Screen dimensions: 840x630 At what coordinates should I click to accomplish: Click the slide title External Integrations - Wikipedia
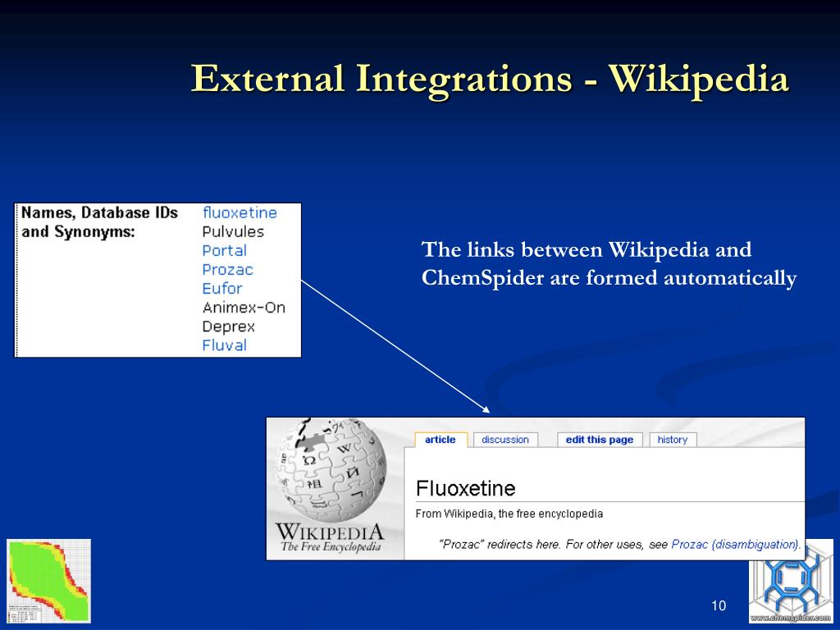coord(490,79)
